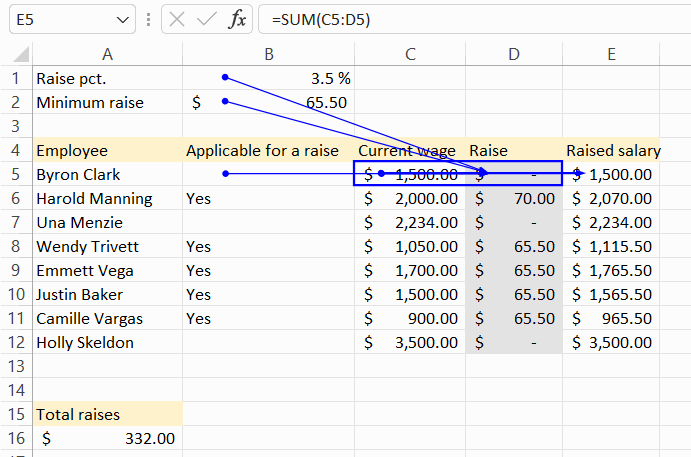Select row 5 header
Viewport: 691px width, 457px height.
16,175
